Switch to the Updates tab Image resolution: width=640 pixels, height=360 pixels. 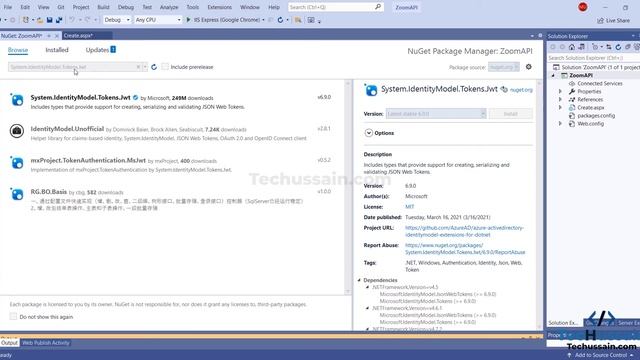(100, 50)
